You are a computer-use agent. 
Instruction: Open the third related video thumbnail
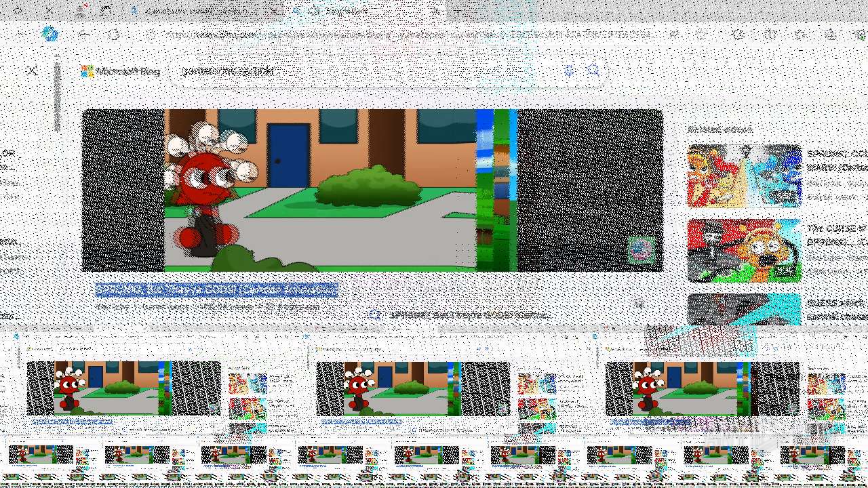pos(744,309)
